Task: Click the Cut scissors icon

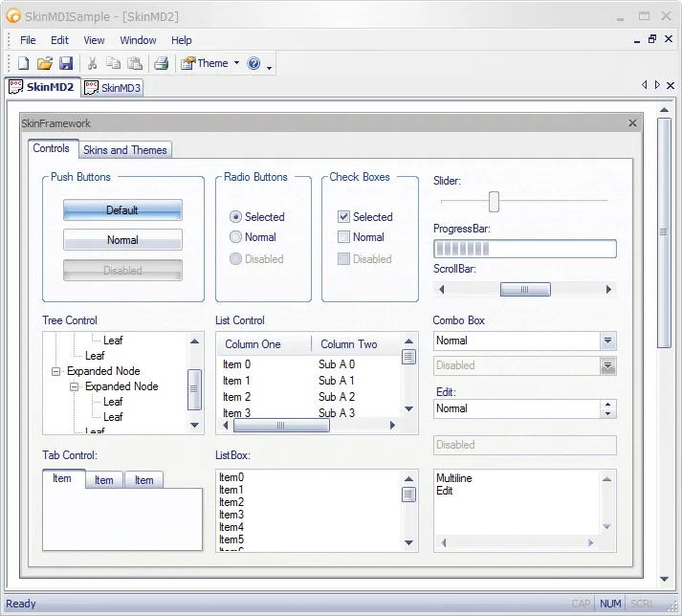Action: pos(92,63)
